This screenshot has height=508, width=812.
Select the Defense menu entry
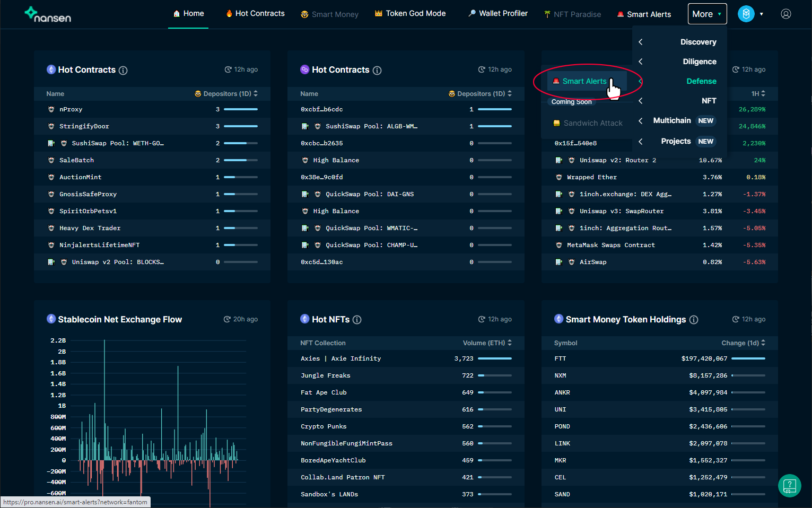[701, 81]
